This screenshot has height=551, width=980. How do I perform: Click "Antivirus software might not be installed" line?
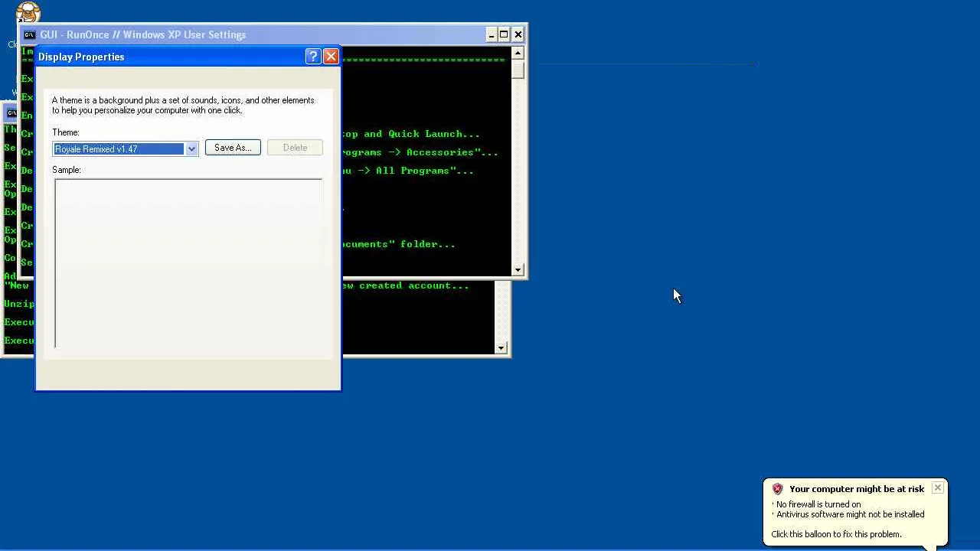(x=851, y=514)
